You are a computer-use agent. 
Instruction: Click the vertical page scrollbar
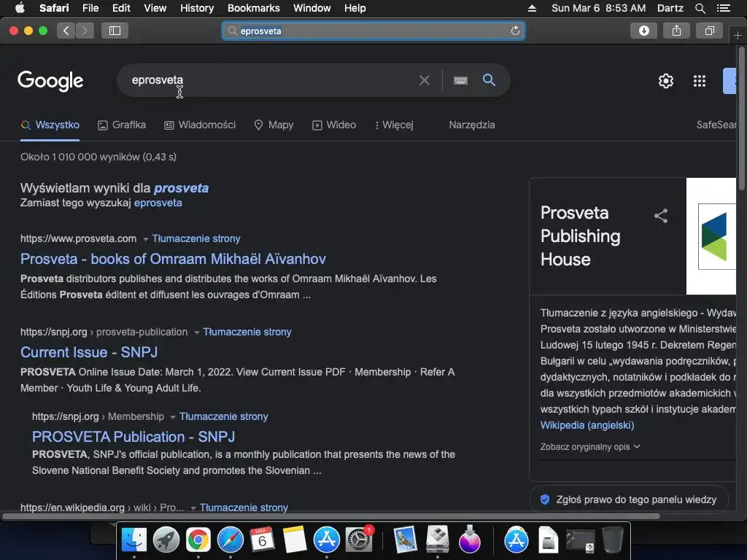tap(742, 119)
